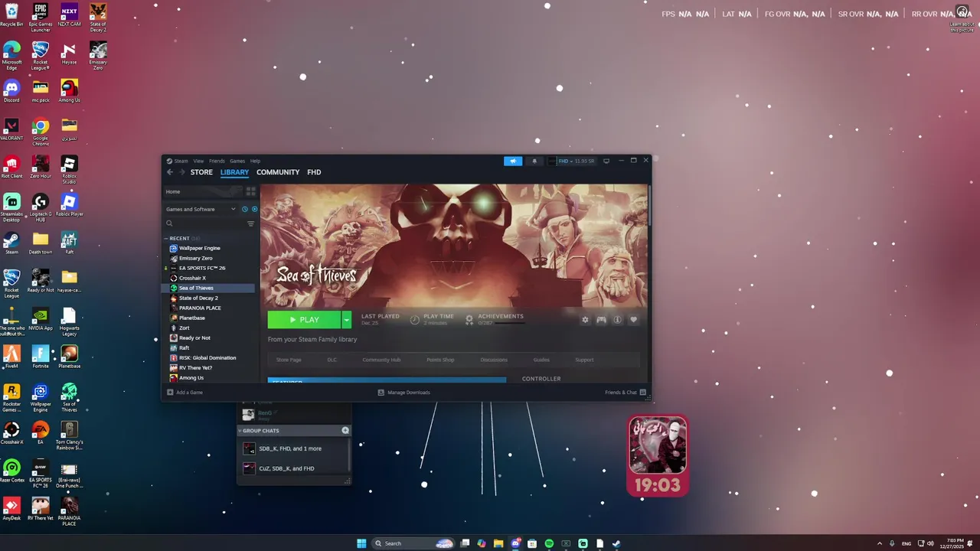Toggle ready-to-play filter in library
The width and height of the screenshot is (980, 551).
[x=254, y=209]
